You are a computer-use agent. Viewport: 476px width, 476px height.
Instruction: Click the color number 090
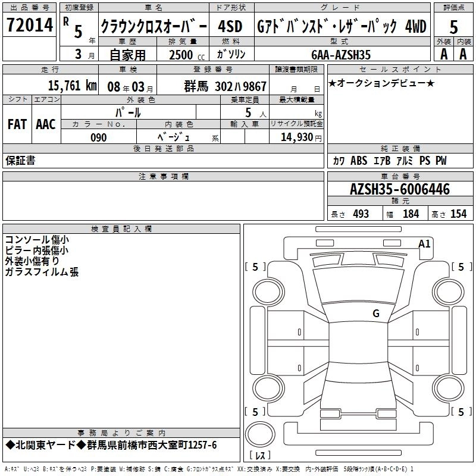tap(99, 137)
